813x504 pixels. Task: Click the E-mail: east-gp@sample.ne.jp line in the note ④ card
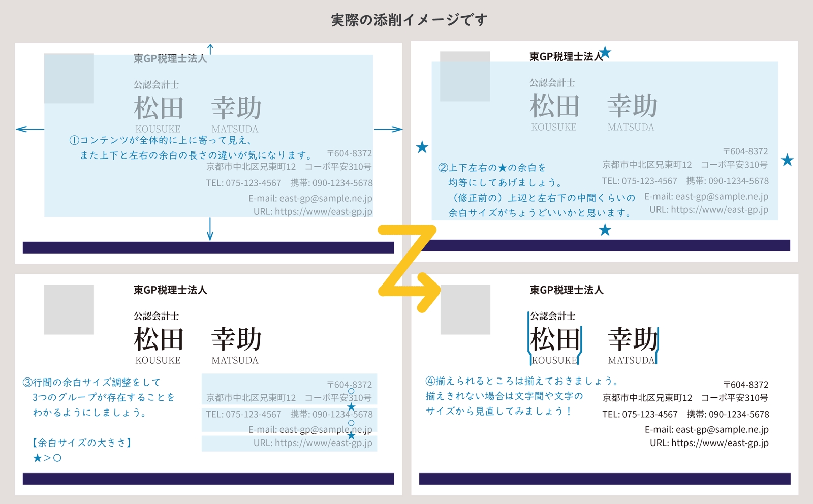click(x=707, y=429)
